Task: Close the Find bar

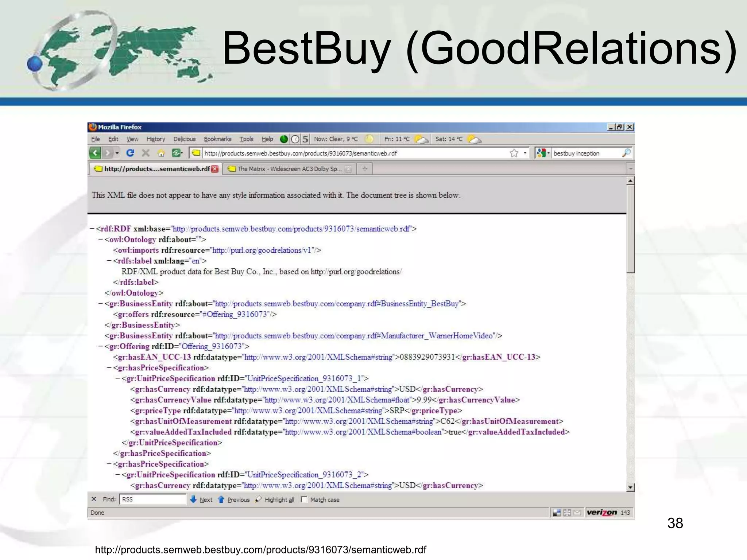Action: [x=94, y=499]
